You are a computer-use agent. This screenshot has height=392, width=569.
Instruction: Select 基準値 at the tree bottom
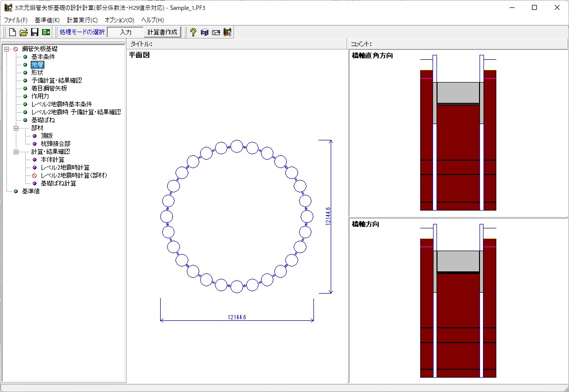tap(31, 191)
